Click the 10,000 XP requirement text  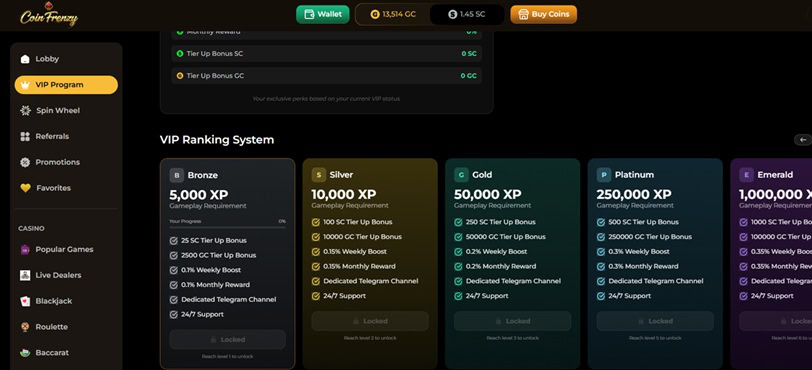coord(344,195)
